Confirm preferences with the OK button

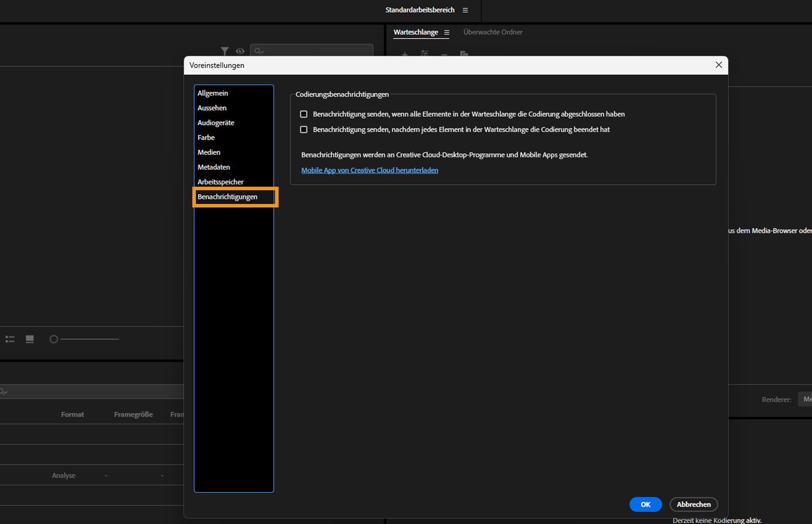(646, 504)
